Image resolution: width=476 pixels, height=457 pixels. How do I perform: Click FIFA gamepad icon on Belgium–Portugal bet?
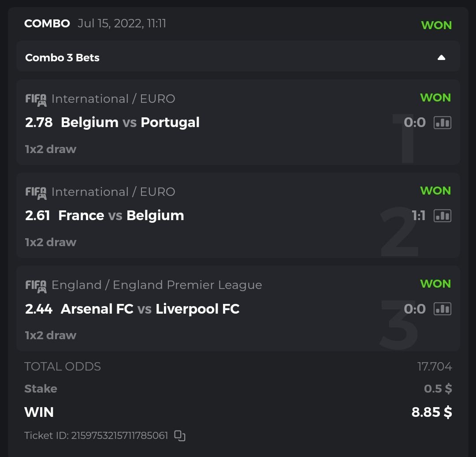(x=36, y=100)
